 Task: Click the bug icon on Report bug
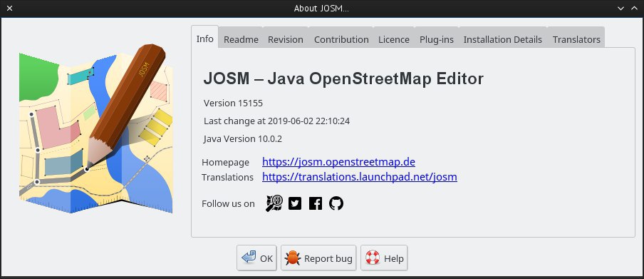coord(292,258)
